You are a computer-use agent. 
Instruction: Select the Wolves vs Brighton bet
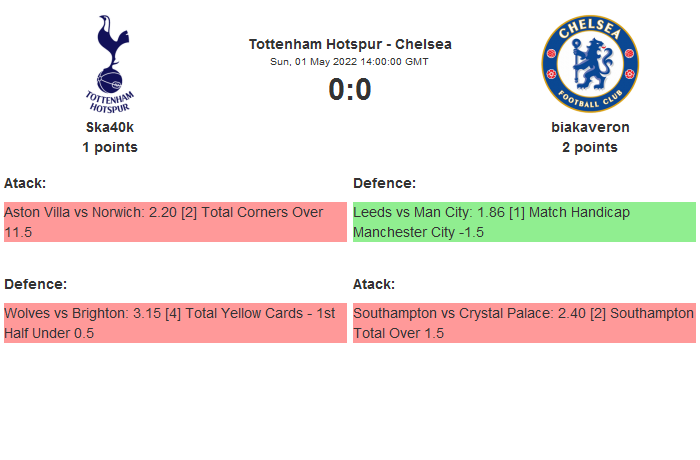point(175,323)
